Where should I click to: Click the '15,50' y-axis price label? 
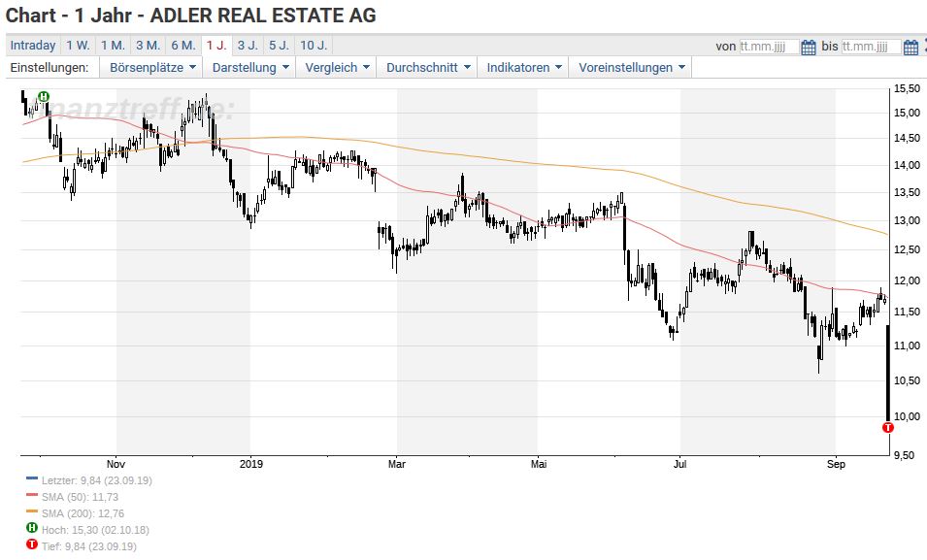(x=907, y=88)
